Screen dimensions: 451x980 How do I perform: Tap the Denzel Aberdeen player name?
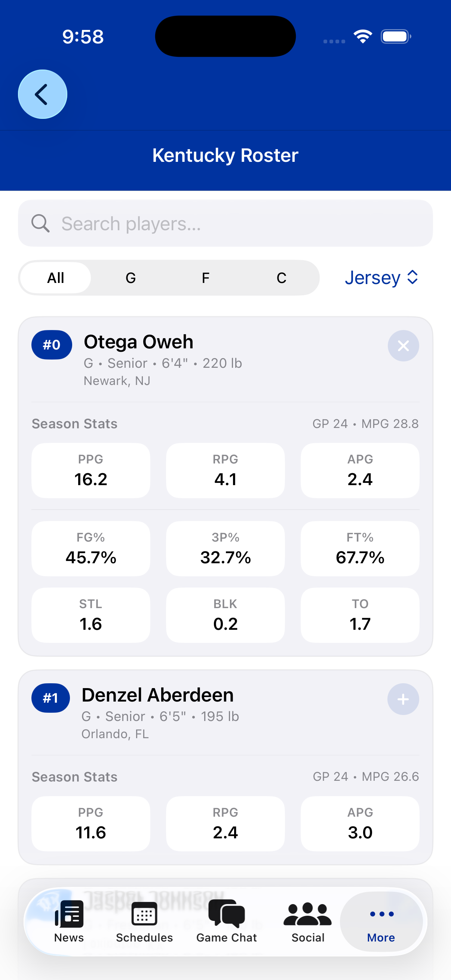(157, 695)
